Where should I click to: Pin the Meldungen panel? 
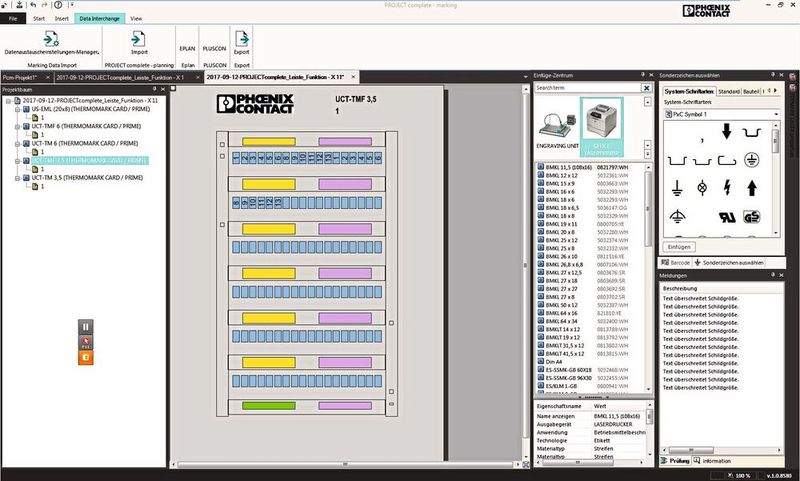(772, 275)
